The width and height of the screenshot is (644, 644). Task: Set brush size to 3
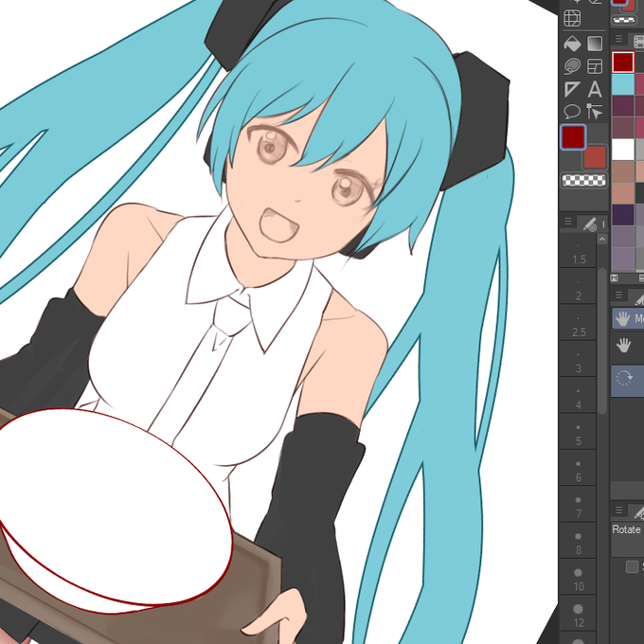pyautogui.click(x=579, y=359)
